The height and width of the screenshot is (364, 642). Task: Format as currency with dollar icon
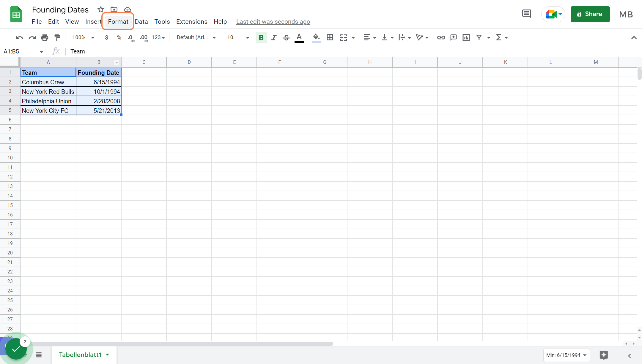pos(106,37)
